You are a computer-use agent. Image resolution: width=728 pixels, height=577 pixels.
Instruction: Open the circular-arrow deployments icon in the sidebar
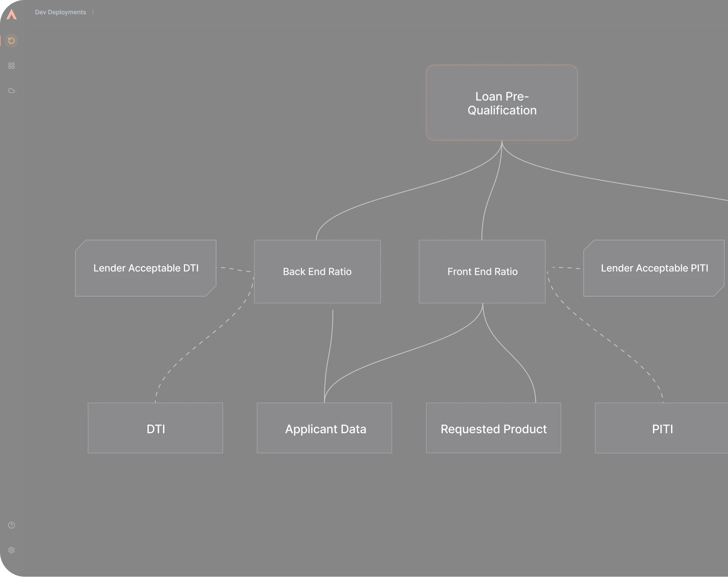click(12, 41)
